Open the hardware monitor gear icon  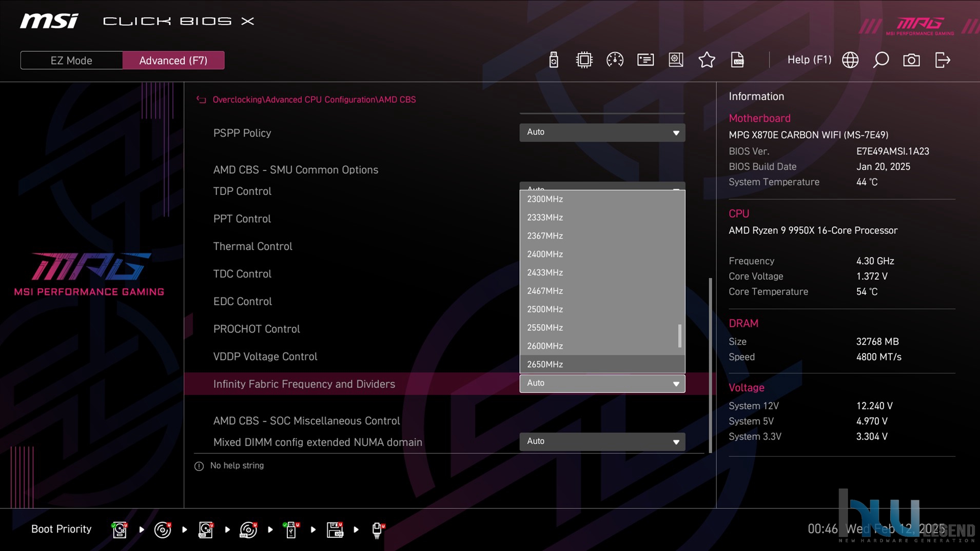676,60
